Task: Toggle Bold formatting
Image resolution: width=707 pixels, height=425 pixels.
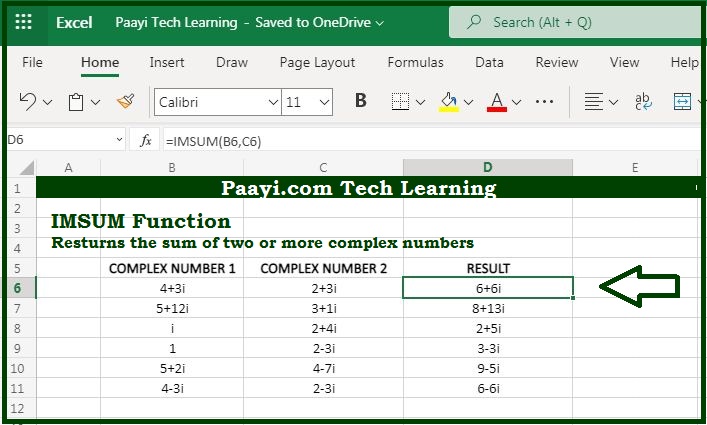Action: tap(361, 101)
